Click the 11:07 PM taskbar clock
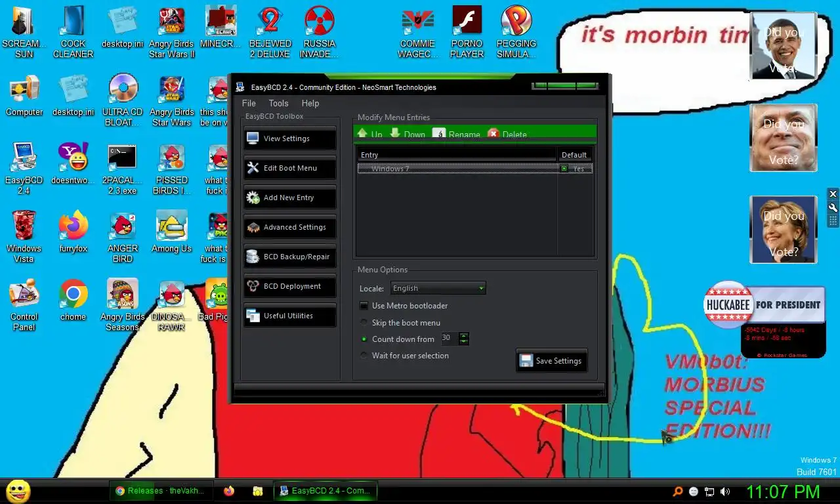This screenshot has height=504, width=840. (x=783, y=492)
